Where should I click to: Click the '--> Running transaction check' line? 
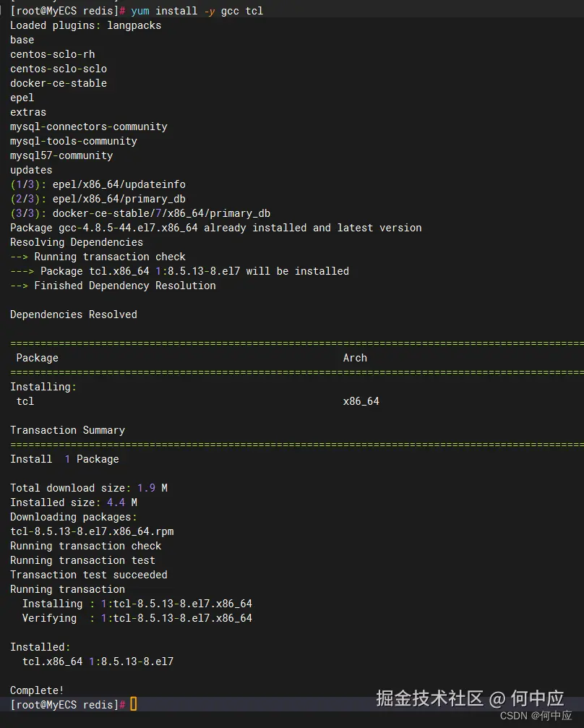tap(98, 257)
